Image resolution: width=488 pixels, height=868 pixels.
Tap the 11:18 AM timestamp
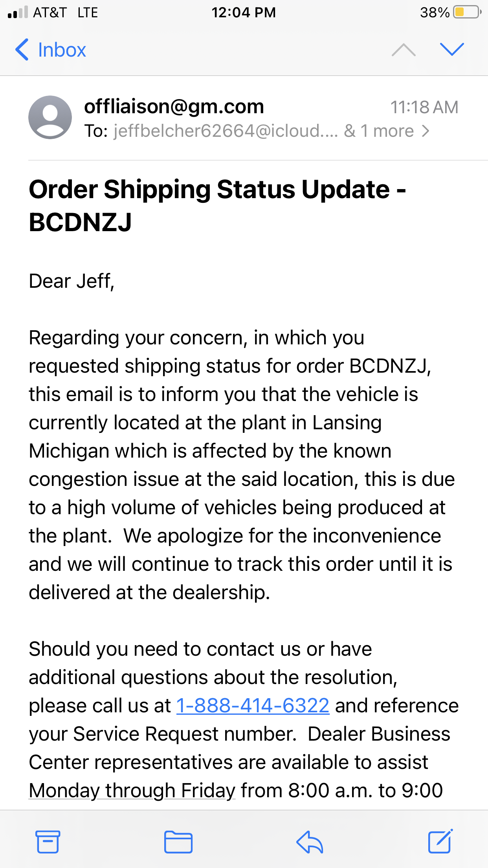tap(424, 107)
